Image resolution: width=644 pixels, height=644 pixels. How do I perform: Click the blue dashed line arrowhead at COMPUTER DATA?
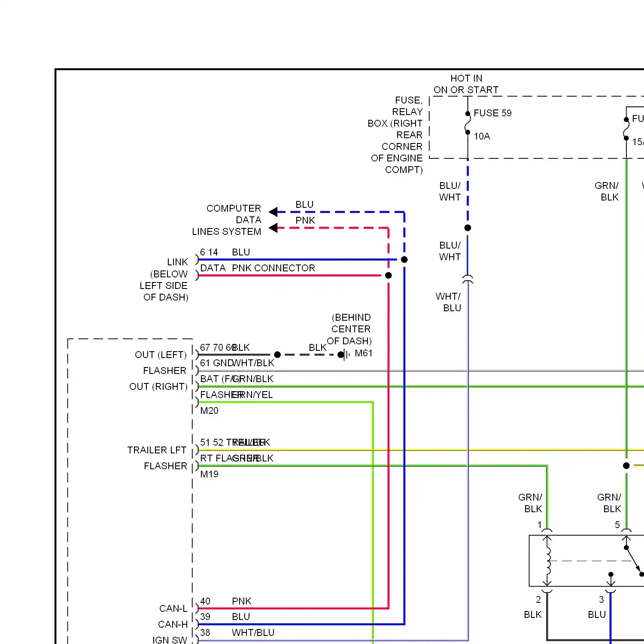click(x=273, y=212)
